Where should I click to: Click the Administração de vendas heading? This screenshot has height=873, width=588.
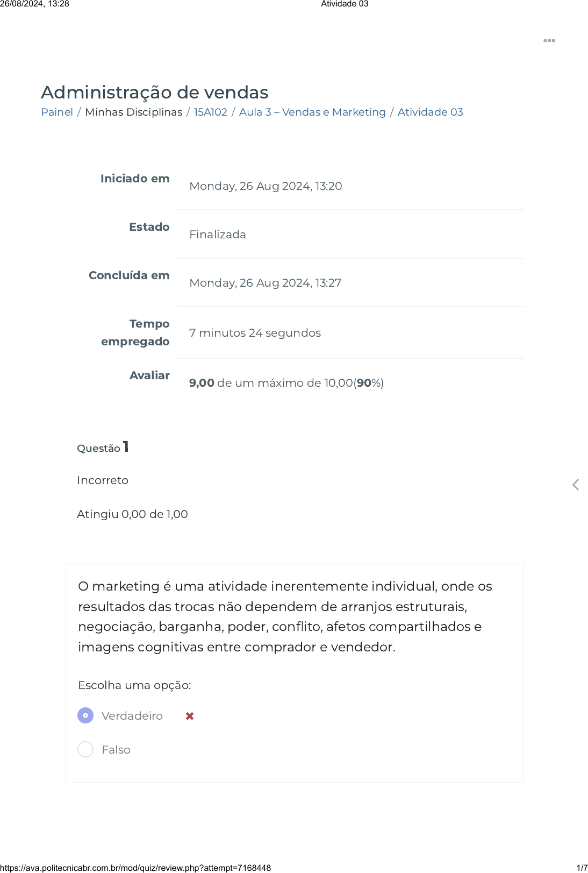click(x=155, y=93)
